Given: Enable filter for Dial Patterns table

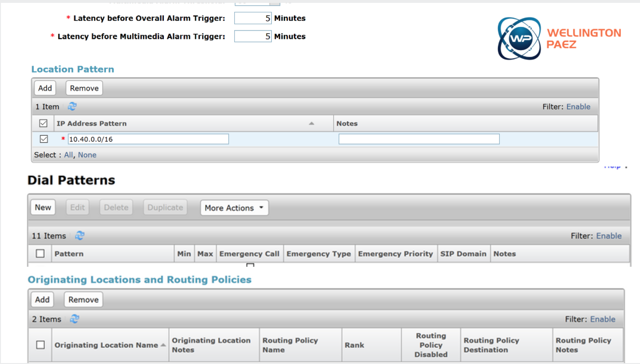Looking at the screenshot, I should click(x=609, y=236).
